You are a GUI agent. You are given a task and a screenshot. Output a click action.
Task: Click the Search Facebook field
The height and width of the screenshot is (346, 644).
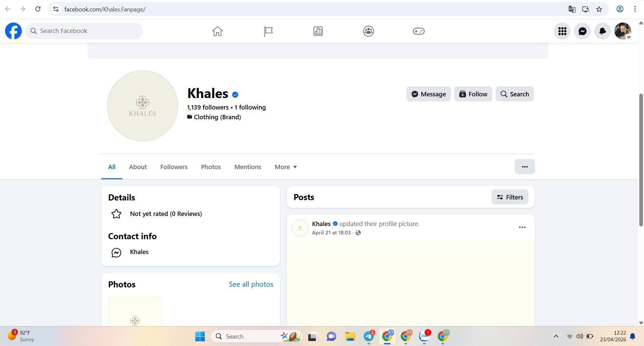point(84,31)
